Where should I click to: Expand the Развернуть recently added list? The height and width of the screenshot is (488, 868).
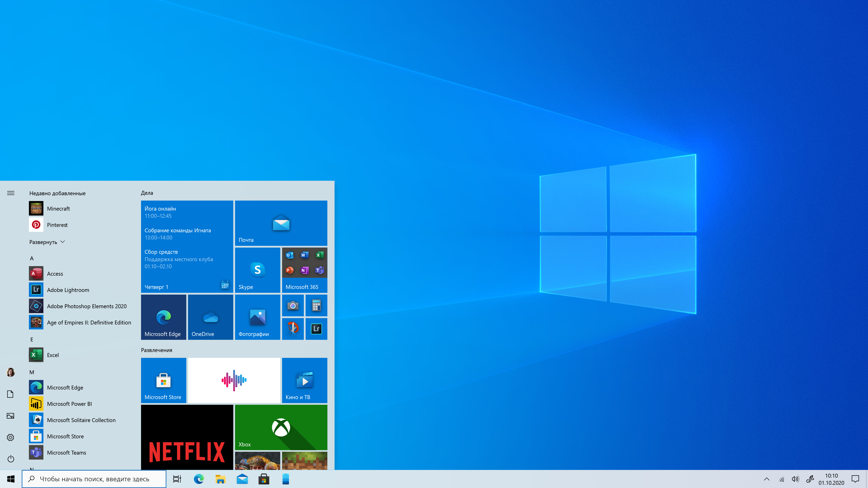tap(47, 242)
